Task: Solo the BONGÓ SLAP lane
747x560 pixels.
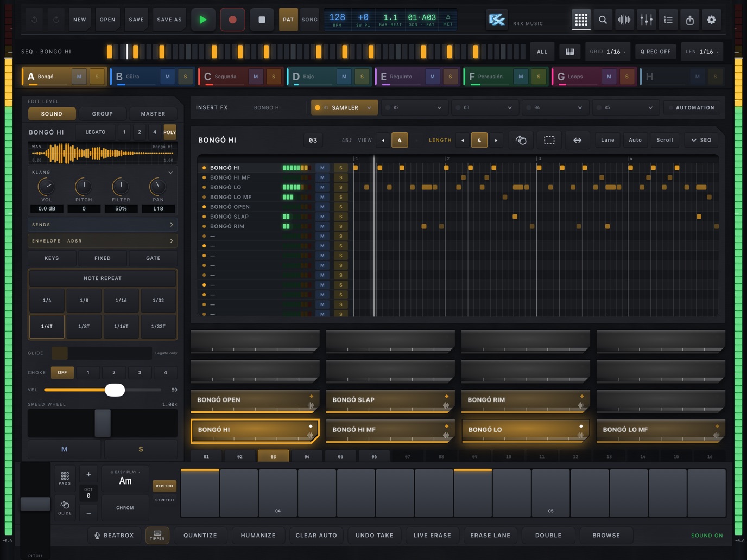Action: coord(341,217)
